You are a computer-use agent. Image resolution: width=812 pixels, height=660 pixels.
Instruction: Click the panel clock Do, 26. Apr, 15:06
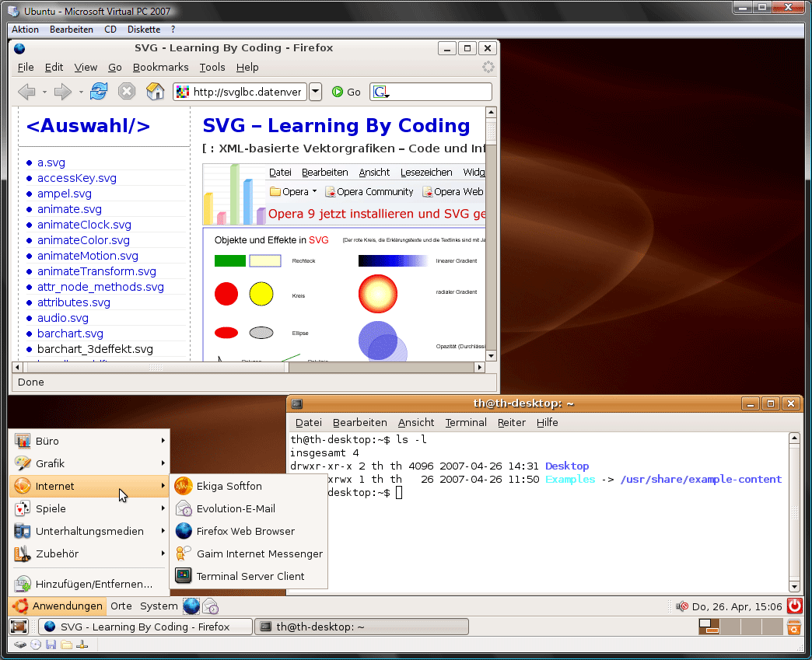(x=737, y=606)
